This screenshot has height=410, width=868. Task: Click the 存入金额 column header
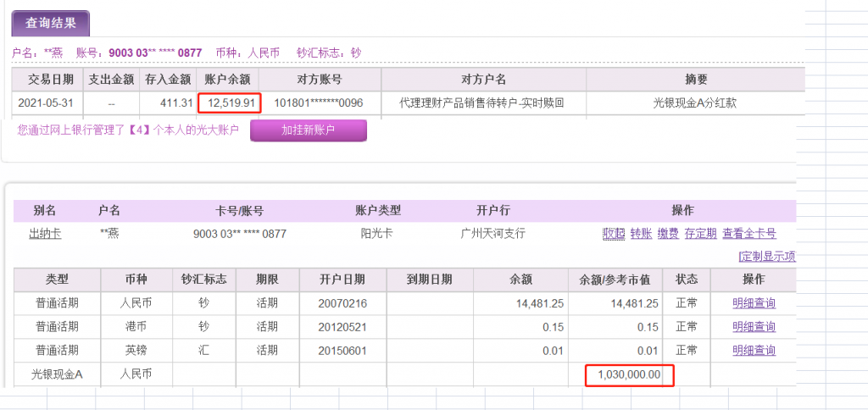click(168, 80)
